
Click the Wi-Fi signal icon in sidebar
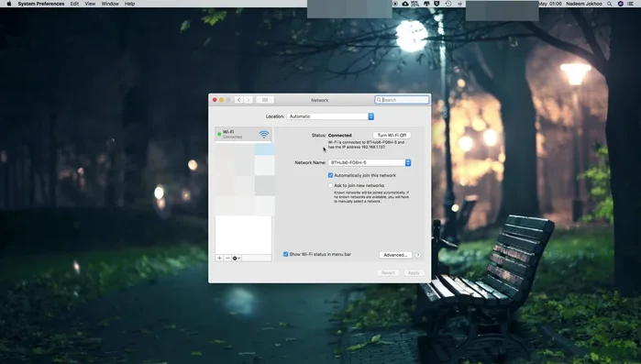coord(264,134)
